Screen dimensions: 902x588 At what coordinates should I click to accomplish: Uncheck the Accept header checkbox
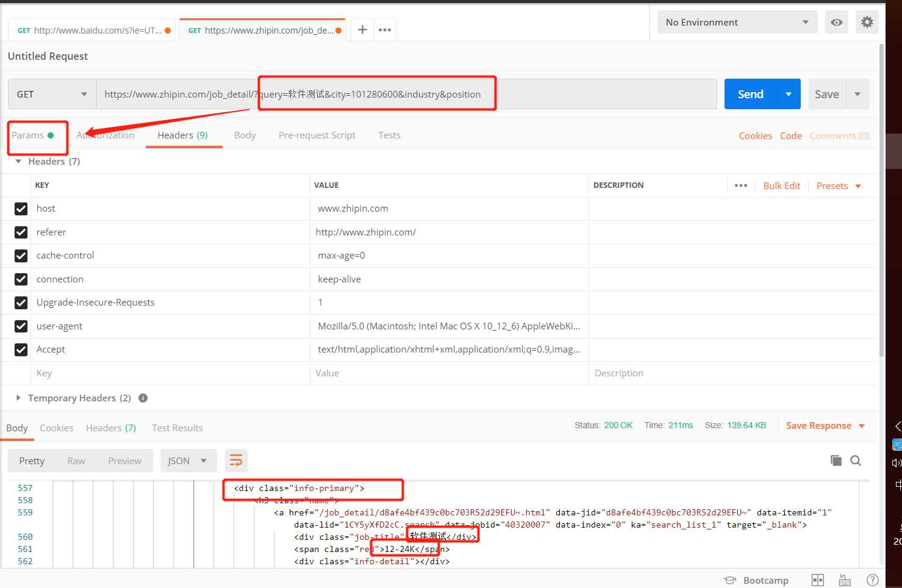tap(21, 350)
